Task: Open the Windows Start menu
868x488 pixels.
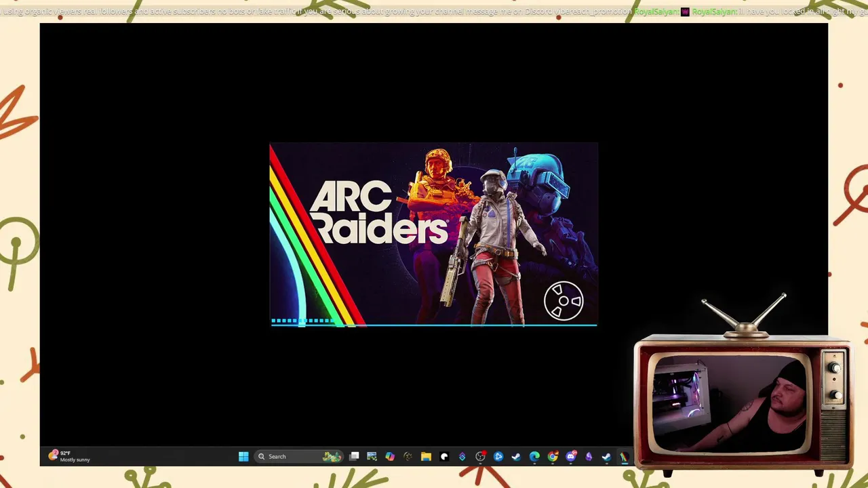Action: (x=243, y=456)
